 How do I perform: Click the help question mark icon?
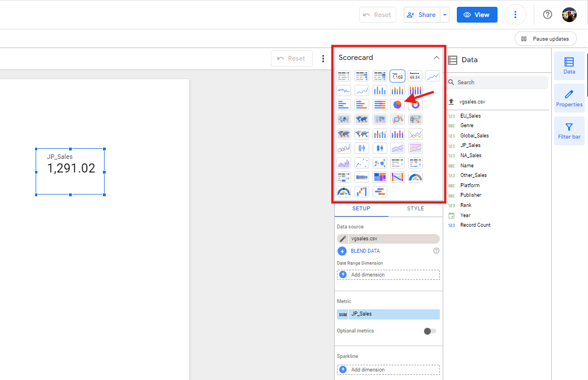tap(547, 15)
